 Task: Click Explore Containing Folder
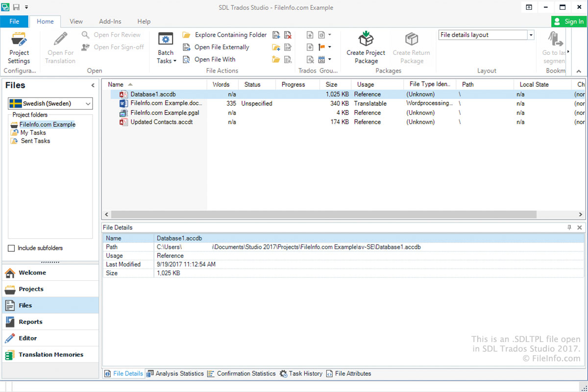224,35
